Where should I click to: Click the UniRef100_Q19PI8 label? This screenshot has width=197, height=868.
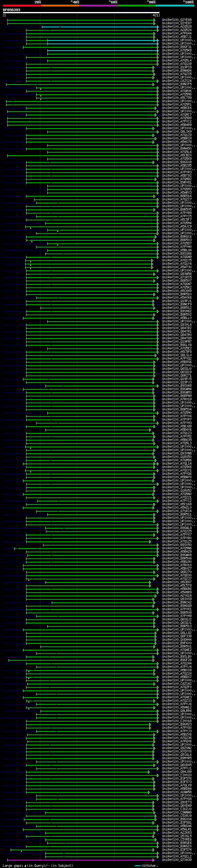coord(177,67)
